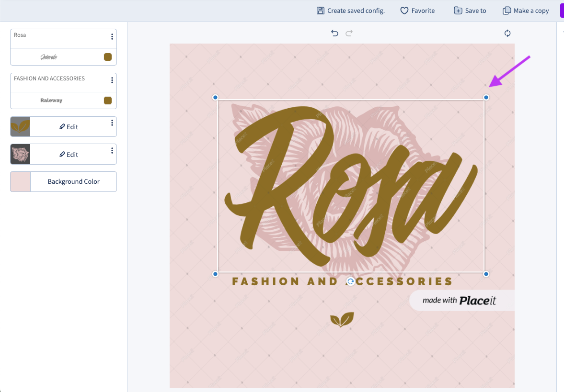Viewport: 564px width, 392px height.
Task: Open the leaf graphic three-dot menu
Action: (112, 123)
